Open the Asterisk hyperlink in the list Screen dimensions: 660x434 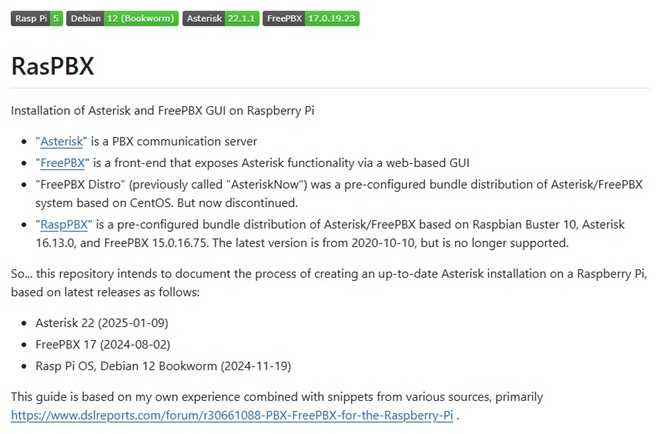click(x=62, y=141)
